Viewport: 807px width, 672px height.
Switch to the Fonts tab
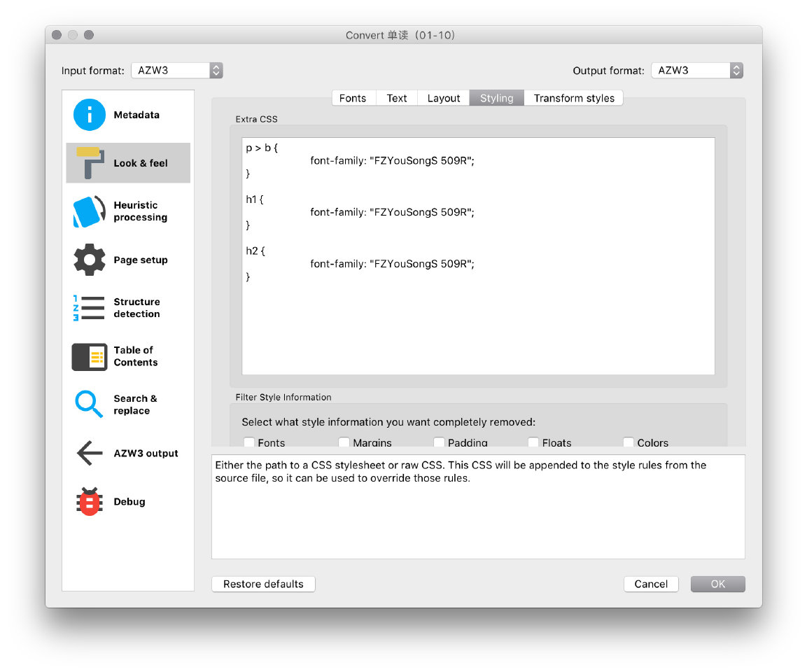[353, 98]
